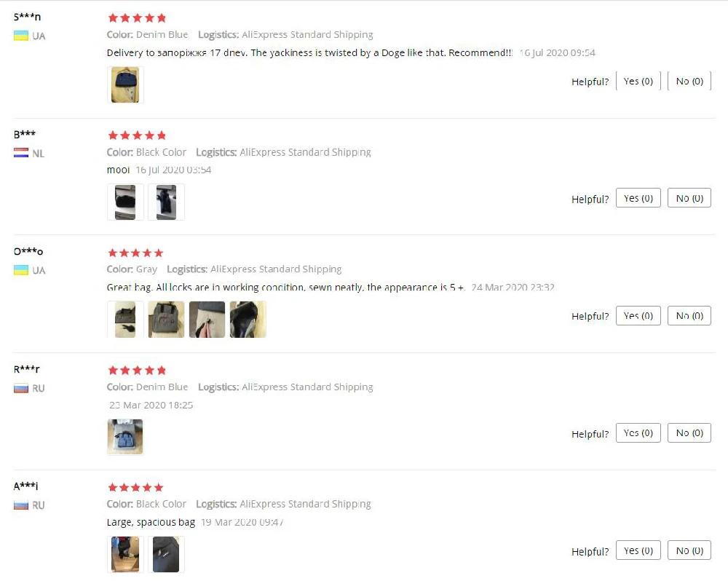
Task: View second photo in O***o's review
Action: pyautogui.click(x=166, y=319)
